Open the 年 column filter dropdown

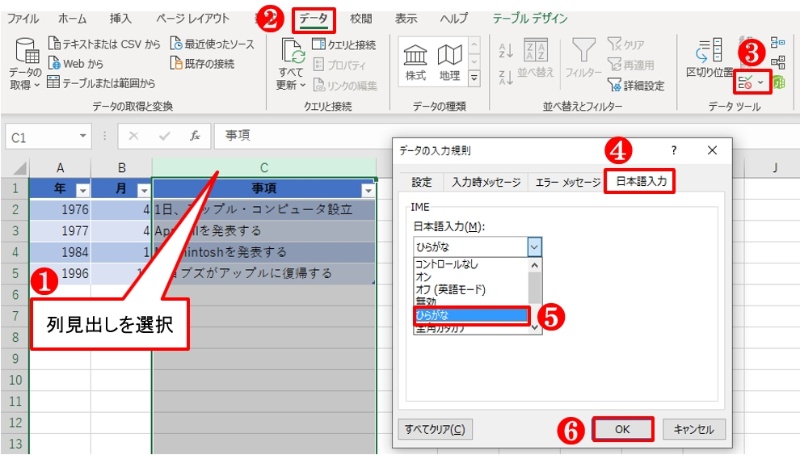point(83,190)
